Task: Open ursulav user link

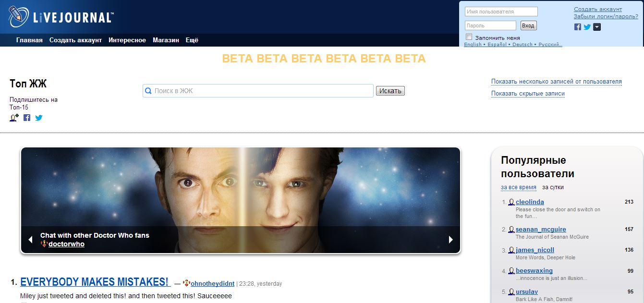Action: tap(527, 291)
